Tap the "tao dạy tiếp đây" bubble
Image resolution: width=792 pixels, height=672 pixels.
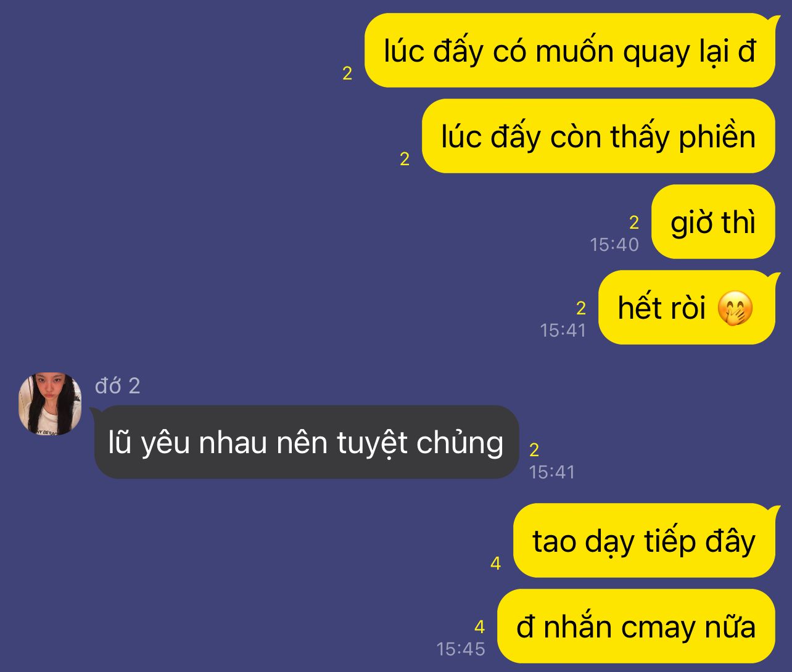click(644, 541)
